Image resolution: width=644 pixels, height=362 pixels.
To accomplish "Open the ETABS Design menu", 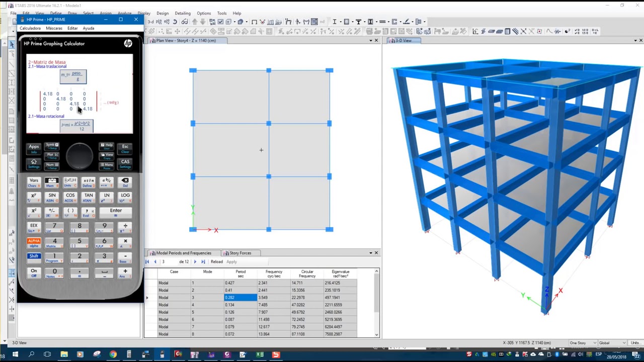I will [163, 13].
